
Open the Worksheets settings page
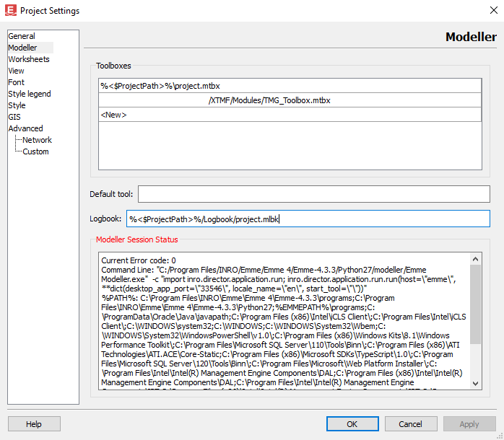click(29, 59)
